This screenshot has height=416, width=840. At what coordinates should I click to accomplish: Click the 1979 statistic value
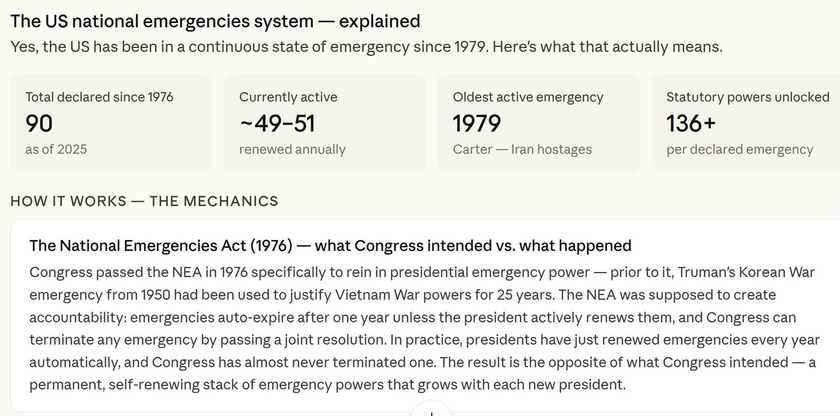pyautogui.click(x=477, y=123)
